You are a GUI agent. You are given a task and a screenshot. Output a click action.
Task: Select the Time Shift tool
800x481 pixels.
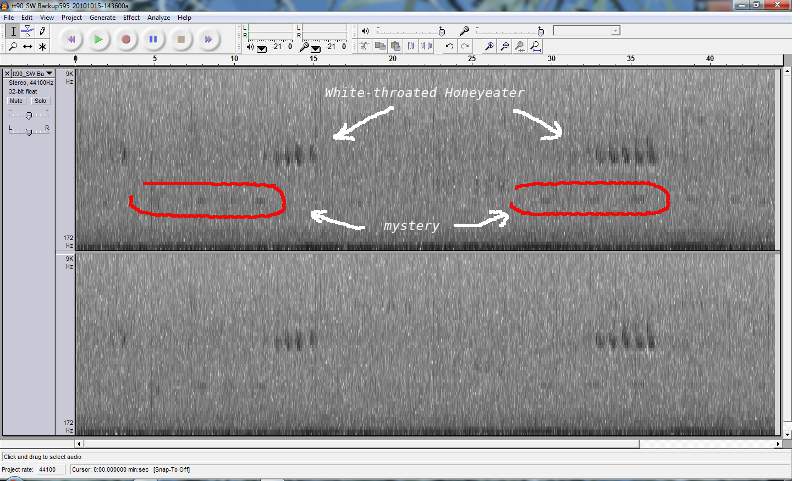tap(28, 46)
